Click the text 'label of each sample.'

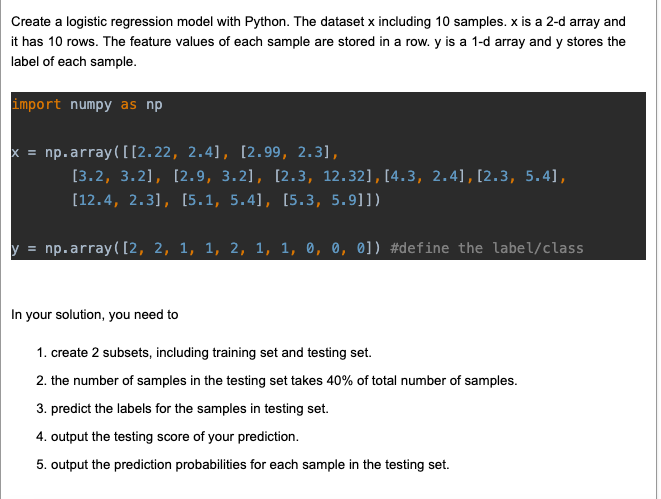pyautogui.click(x=74, y=62)
